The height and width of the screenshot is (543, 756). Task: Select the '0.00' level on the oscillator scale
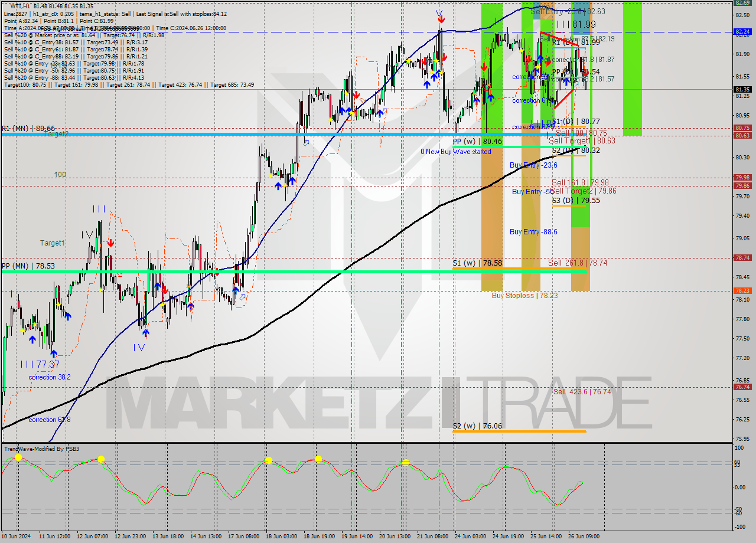(x=740, y=487)
